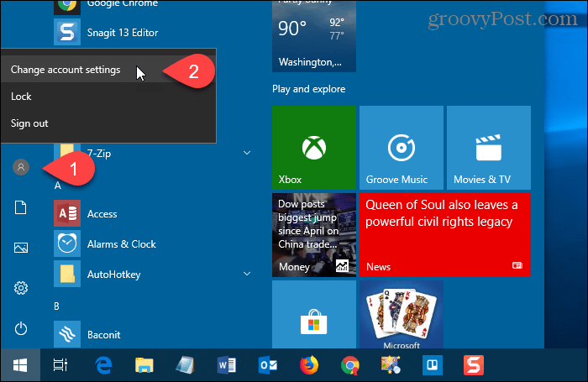The image size is (588, 382).
Task: Open Task View from the taskbar
Action: click(x=60, y=365)
